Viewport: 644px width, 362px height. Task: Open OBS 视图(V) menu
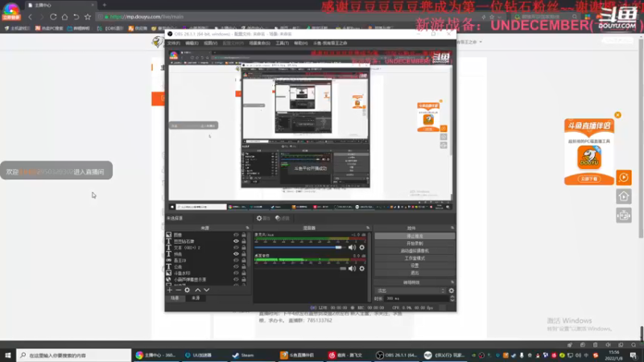coord(210,43)
